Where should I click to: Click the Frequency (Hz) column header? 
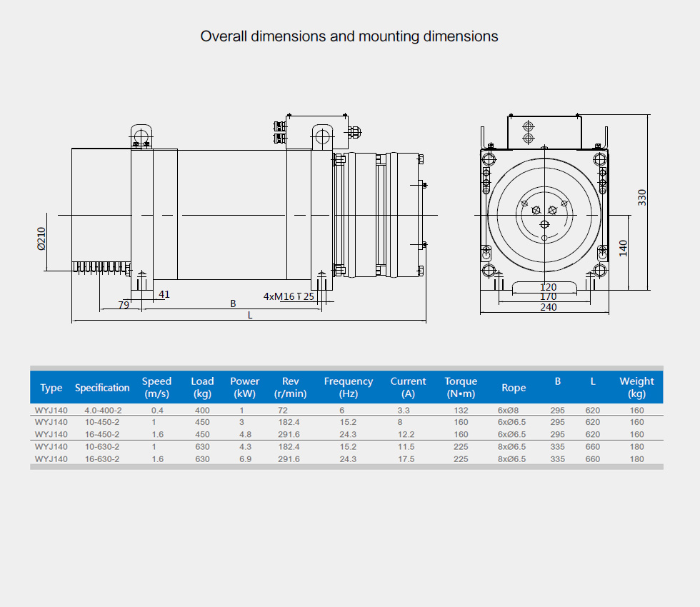point(349,387)
